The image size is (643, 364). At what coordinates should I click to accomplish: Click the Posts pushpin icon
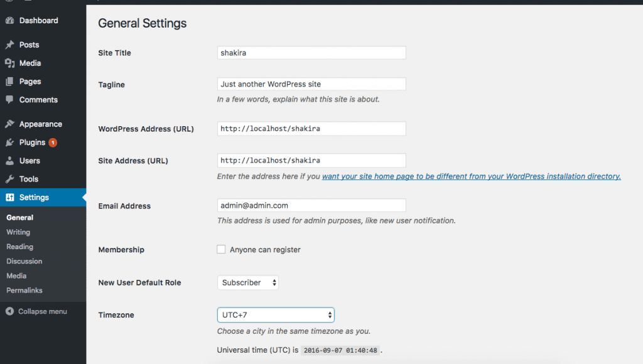coord(9,45)
